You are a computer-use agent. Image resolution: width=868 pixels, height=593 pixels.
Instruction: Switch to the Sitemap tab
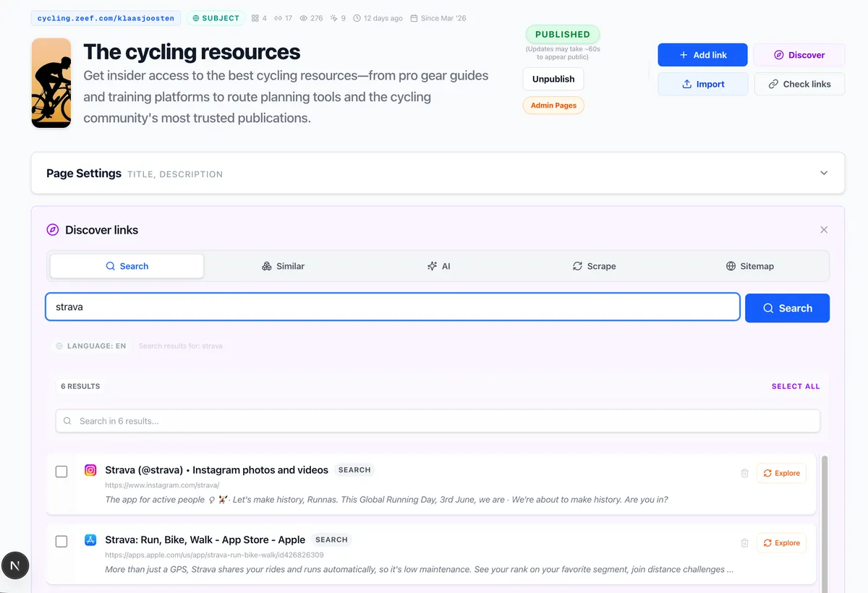click(749, 266)
